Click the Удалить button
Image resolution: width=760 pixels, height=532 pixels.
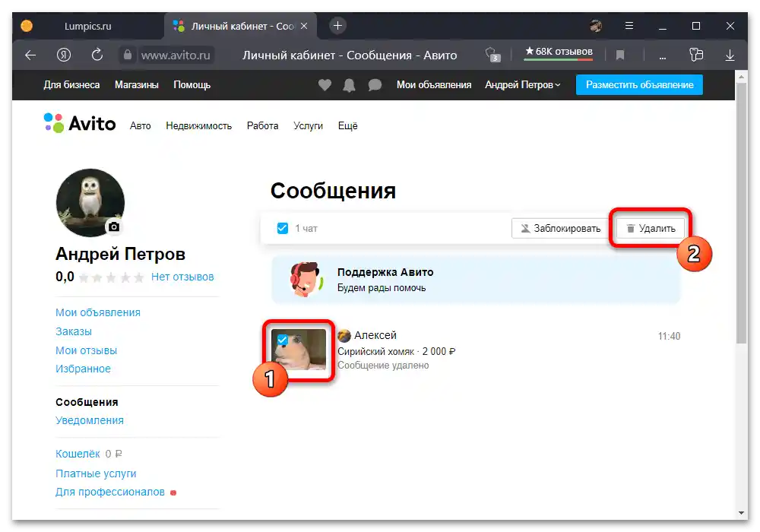click(651, 228)
